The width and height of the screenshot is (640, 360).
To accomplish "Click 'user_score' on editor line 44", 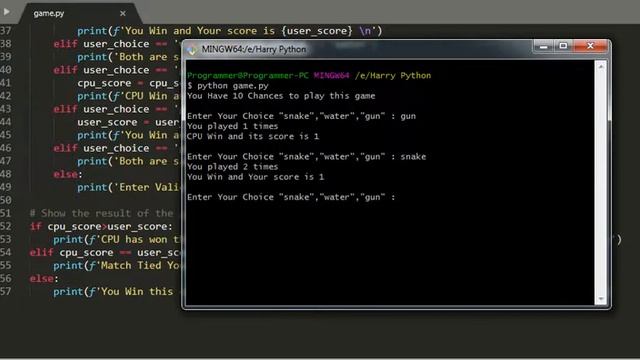I will (107, 122).
